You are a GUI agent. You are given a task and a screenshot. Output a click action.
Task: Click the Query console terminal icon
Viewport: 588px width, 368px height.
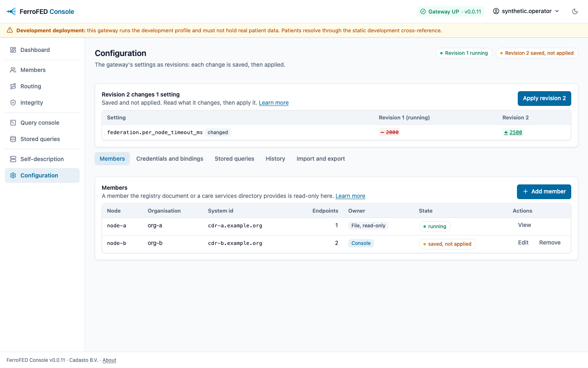[x=13, y=123]
